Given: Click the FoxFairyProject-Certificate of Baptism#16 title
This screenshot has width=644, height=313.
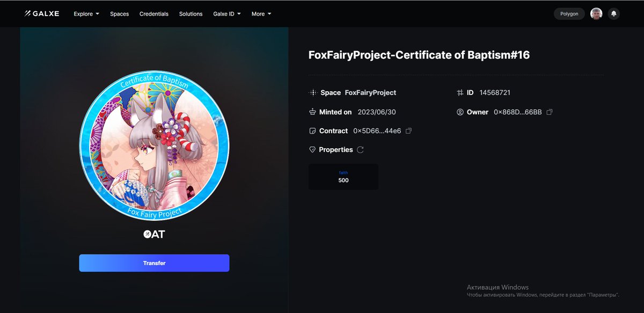Looking at the screenshot, I should pos(419,55).
